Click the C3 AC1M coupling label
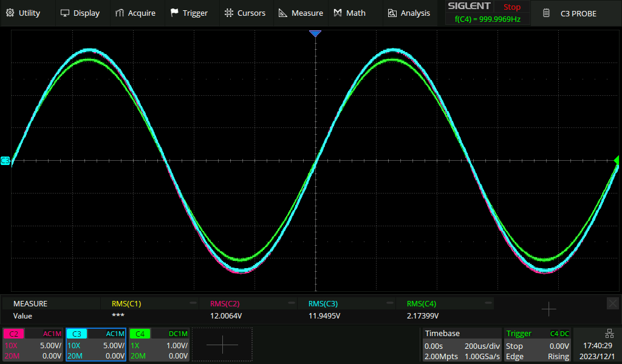622x364 pixels. coord(115,334)
